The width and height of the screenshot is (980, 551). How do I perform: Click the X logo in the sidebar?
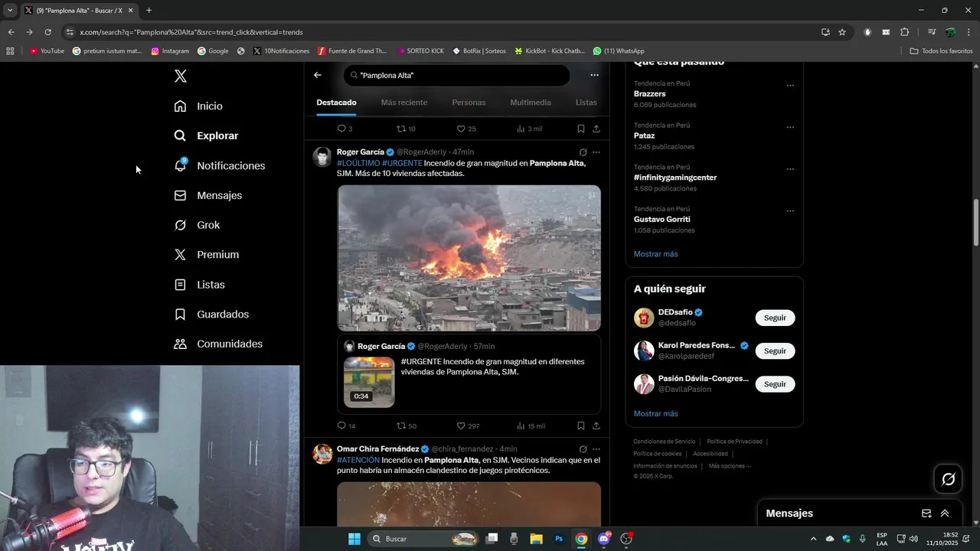181,76
